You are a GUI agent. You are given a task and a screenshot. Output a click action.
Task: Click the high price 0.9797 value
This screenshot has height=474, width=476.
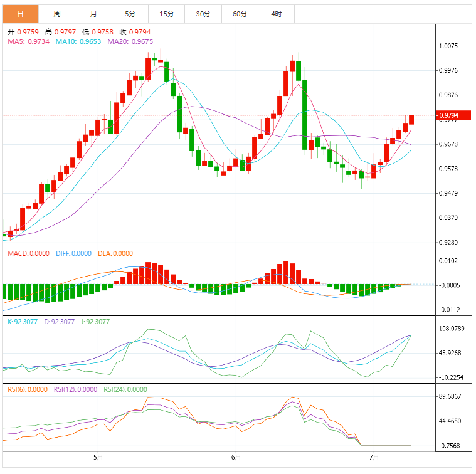click(x=65, y=32)
